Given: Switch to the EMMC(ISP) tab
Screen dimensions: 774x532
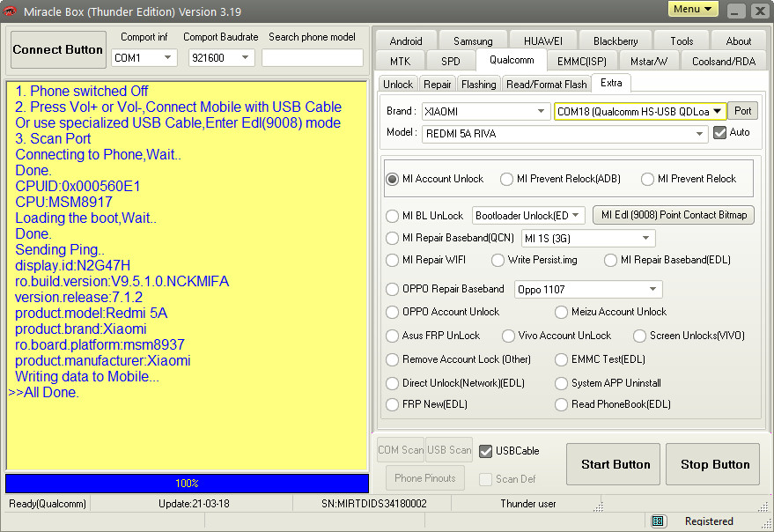Looking at the screenshot, I should pyautogui.click(x=581, y=62).
